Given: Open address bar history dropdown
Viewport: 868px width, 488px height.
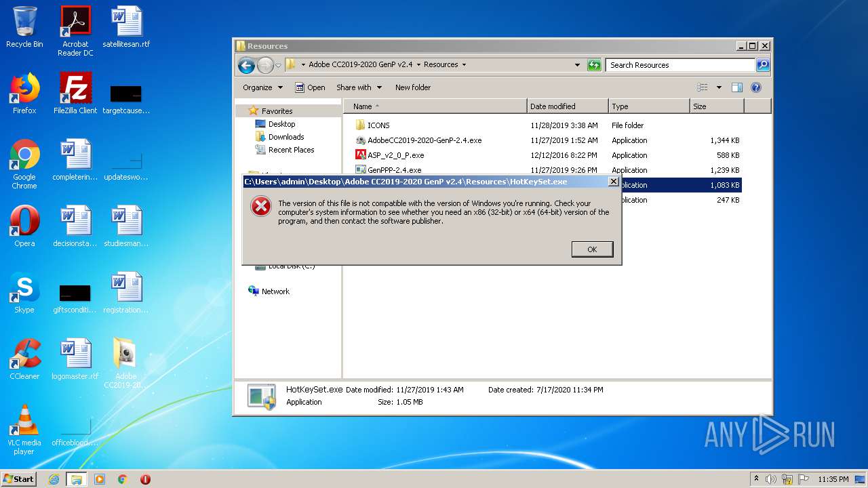Looking at the screenshot, I should (x=577, y=65).
